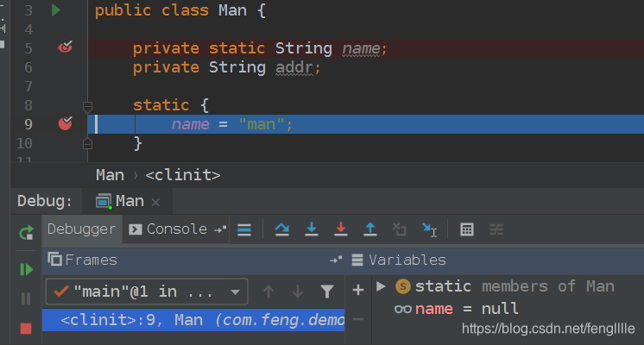Show execution point
The width and height of the screenshot is (644, 345).
point(244,229)
